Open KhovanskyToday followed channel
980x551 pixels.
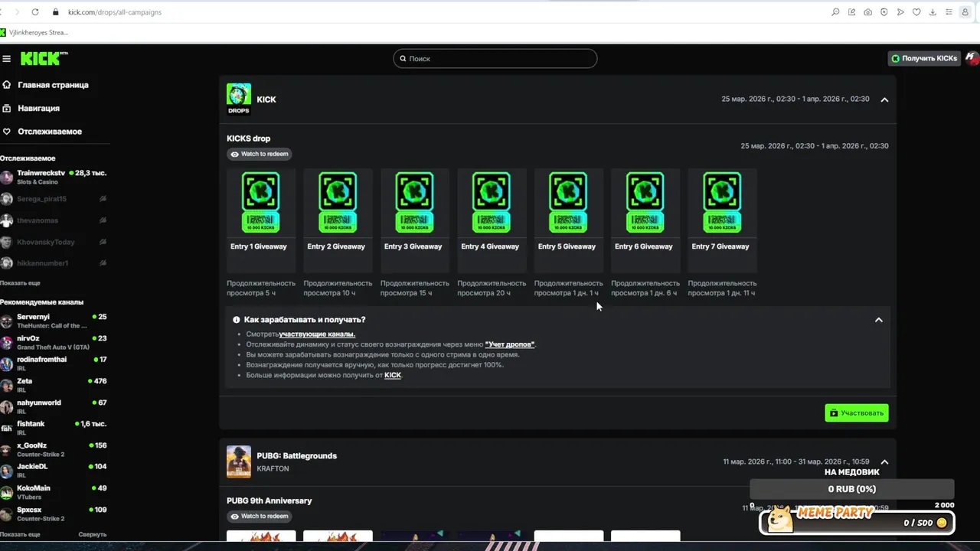pos(54,242)
